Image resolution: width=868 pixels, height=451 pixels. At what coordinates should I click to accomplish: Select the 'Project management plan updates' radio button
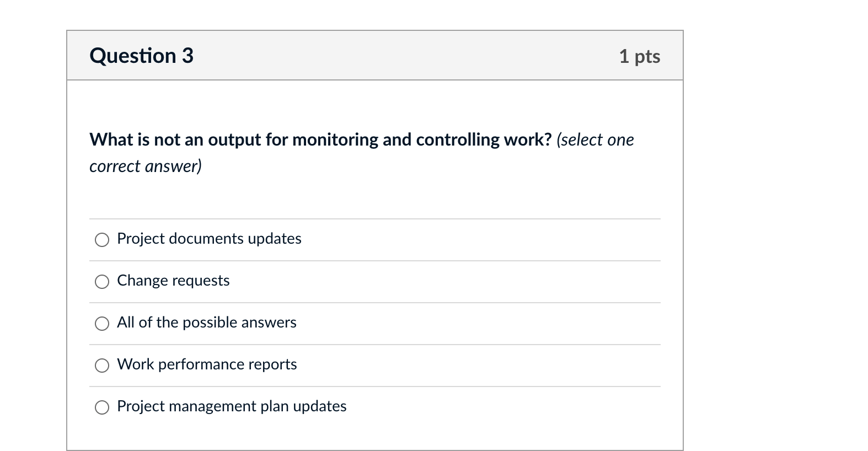(x=102, y=407)
